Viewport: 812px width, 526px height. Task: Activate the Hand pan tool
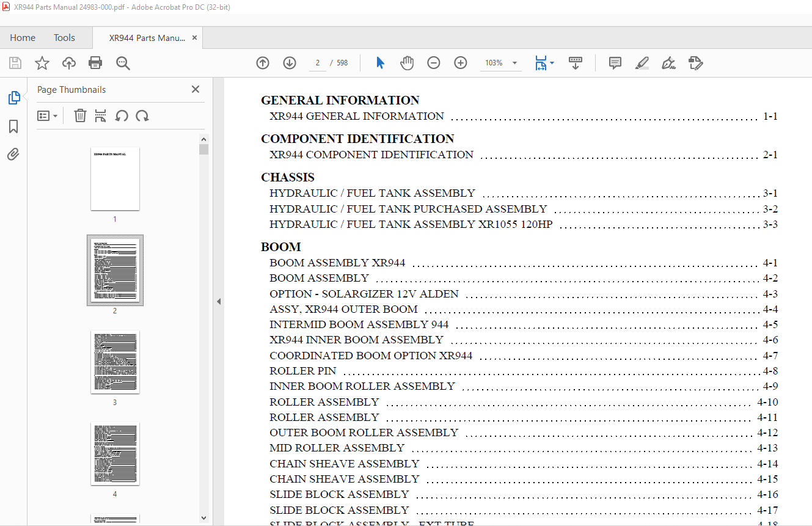click(407, 63)
